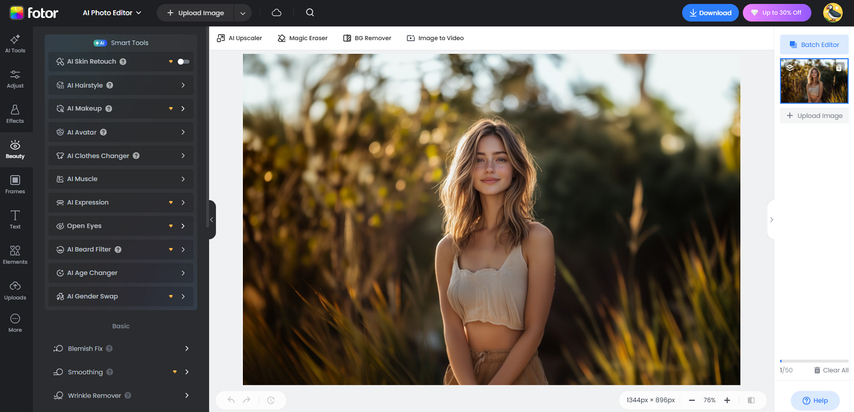Click the zoom in plus button
Image resolution: width=854 pixels, height=412 pixels.
coord(727,400)
